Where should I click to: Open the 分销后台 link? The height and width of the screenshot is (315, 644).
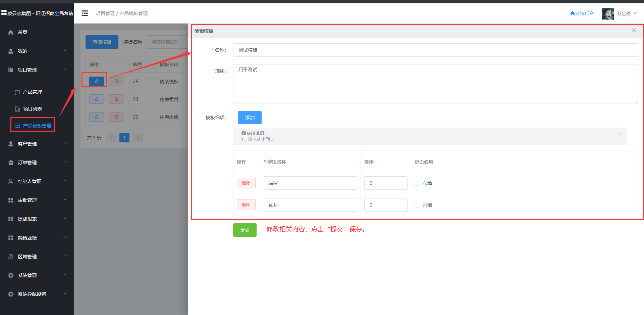582,13
